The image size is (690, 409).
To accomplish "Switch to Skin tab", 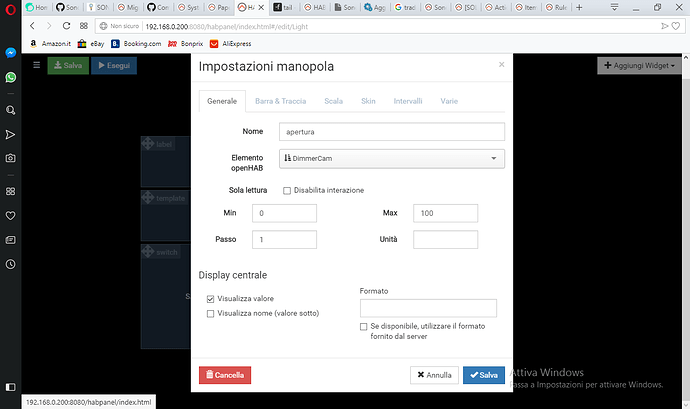I will (368, 101).
